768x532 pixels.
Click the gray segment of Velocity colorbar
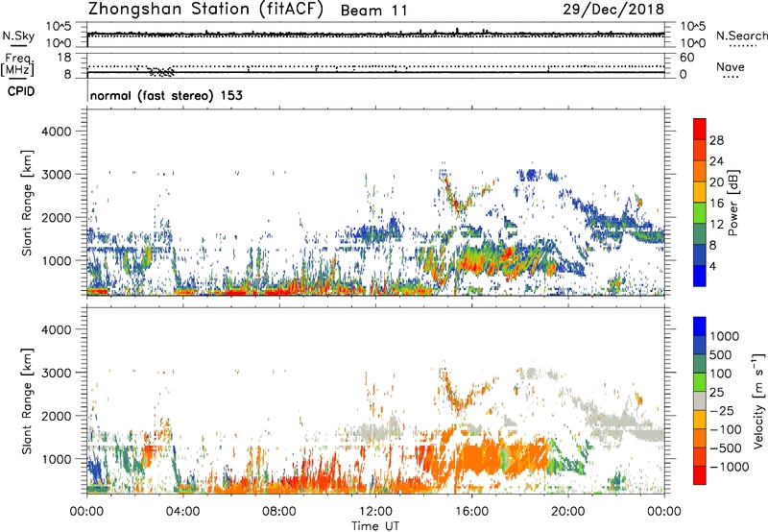click(700, 400)
